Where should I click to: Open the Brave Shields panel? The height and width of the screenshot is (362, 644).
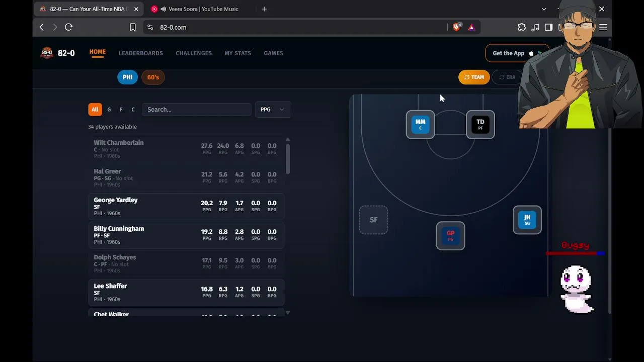(457, 27)
